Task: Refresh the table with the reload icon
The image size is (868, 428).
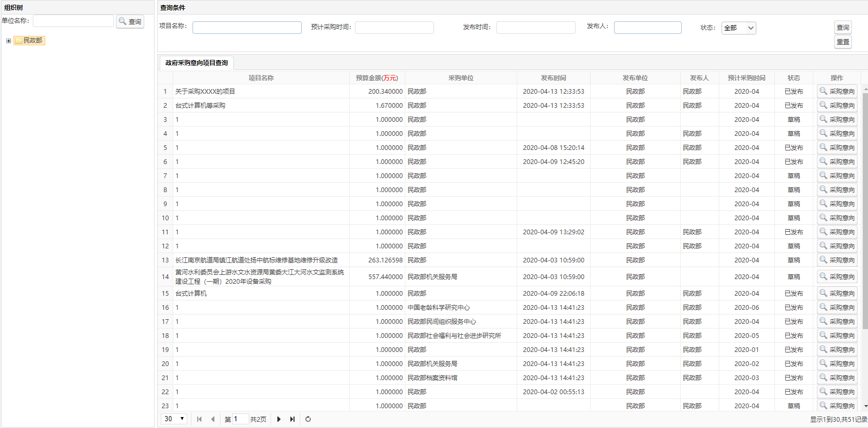Action: point(308,419)
